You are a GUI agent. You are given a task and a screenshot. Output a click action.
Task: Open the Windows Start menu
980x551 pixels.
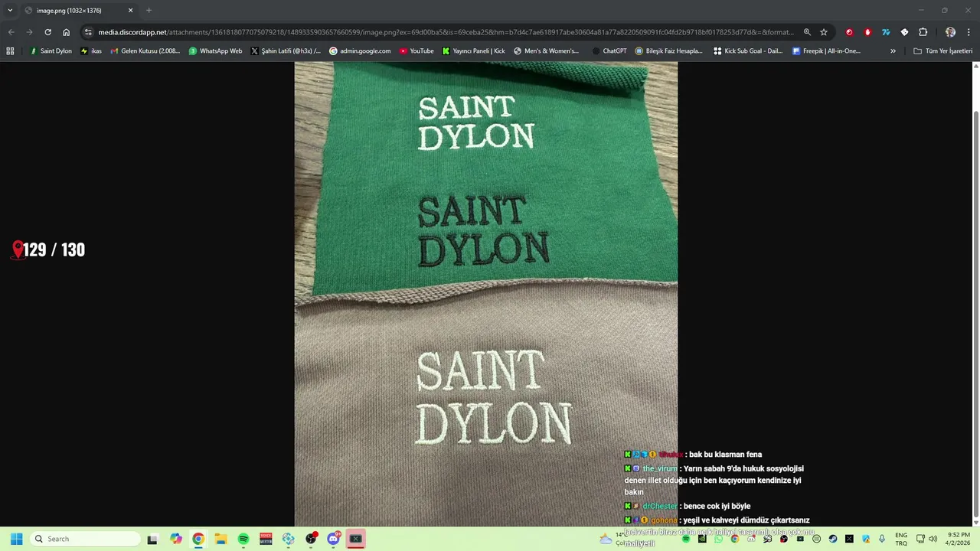(x=16, y=539)
